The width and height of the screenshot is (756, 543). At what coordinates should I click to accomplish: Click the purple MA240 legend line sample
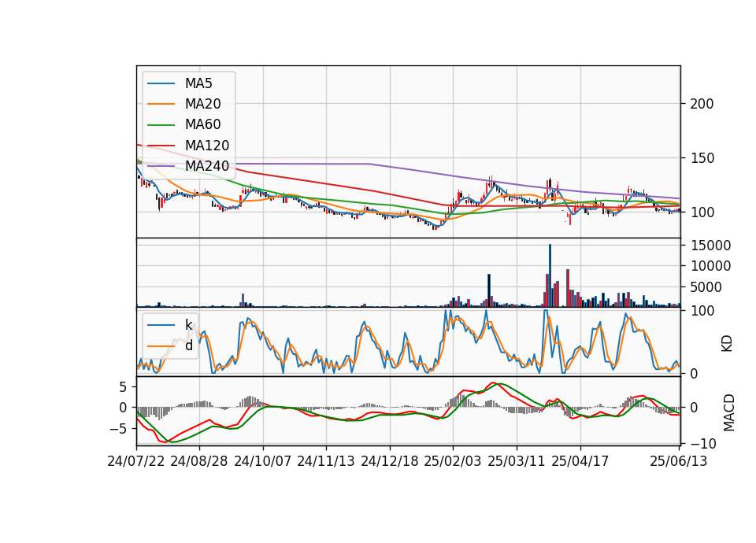161,166
